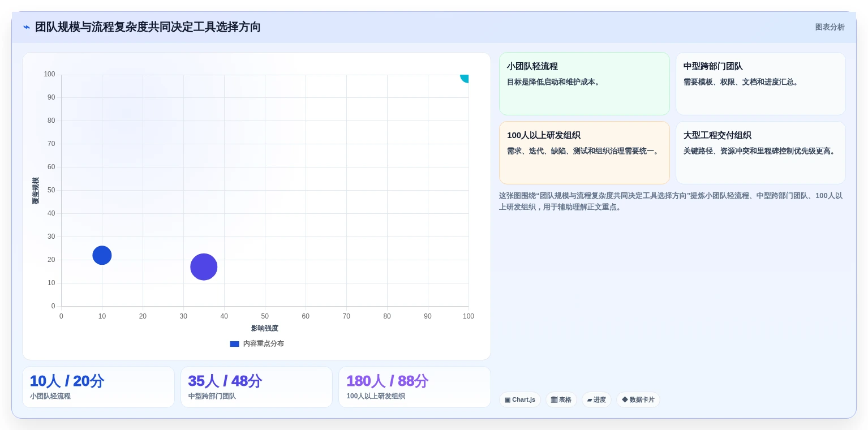Click the 180人 / 88分 stat card

[415, 387]
